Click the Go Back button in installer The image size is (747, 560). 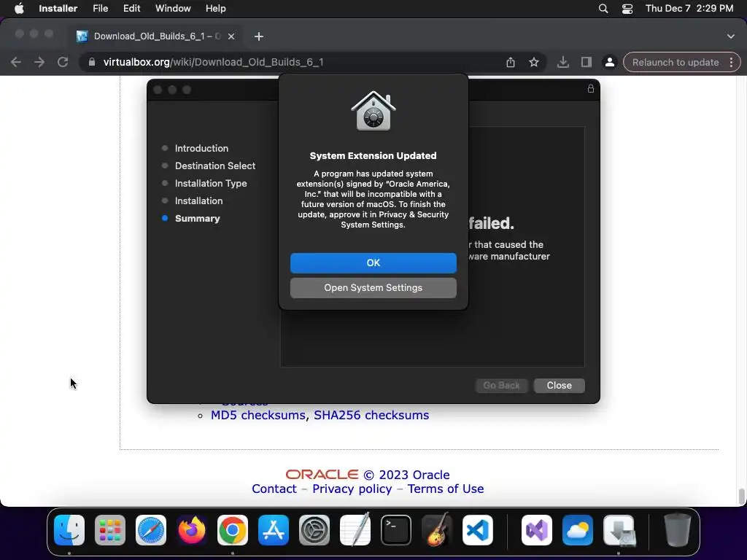(x=501, y=385)
